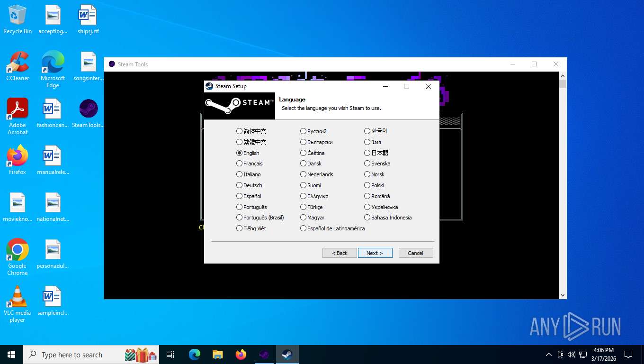Open the volume control in tray

[x=571, y=355]
